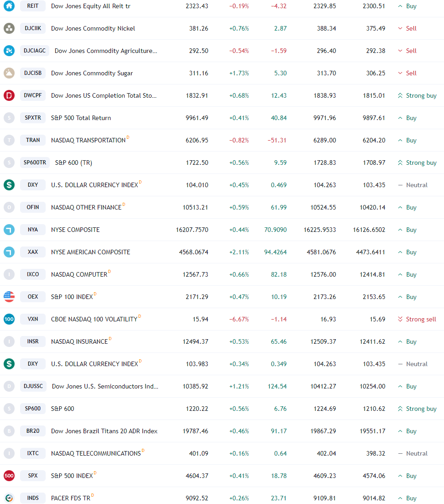Screen dimensions: 444x504
Task: Click the XAX blue logo icon
Action: click(x=9, y=252)
